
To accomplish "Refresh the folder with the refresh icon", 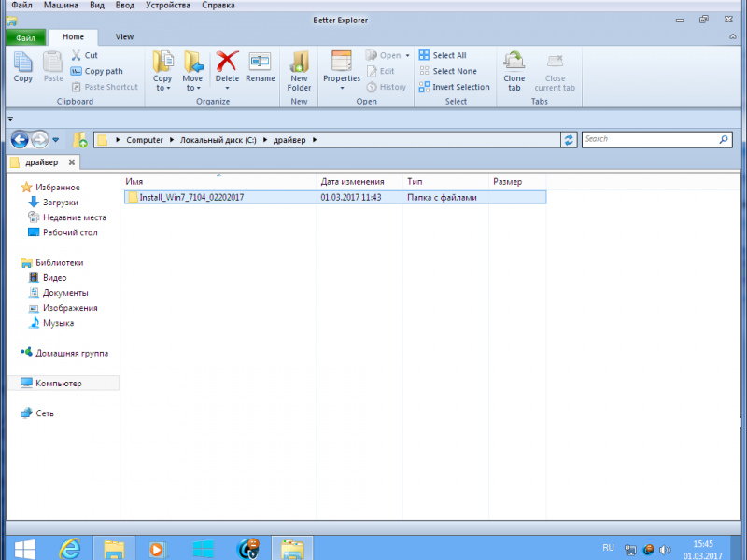I will (x=569, y=140).
